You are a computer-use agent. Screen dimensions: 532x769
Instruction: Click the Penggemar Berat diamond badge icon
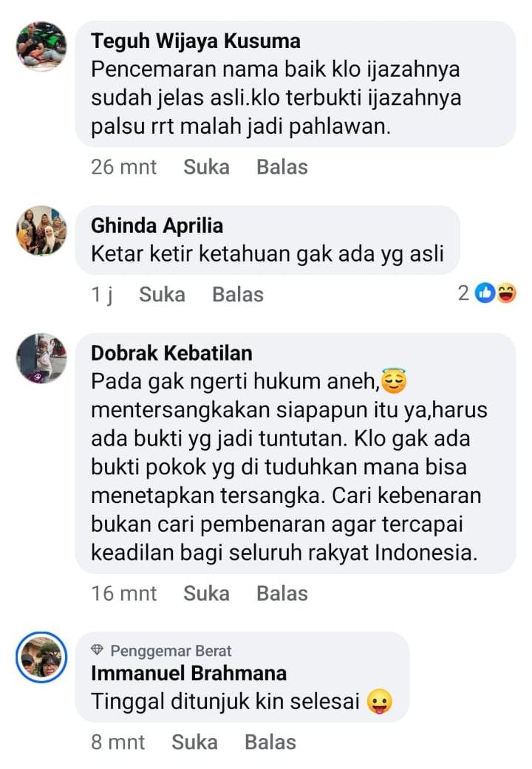click(x=98, y=650)
